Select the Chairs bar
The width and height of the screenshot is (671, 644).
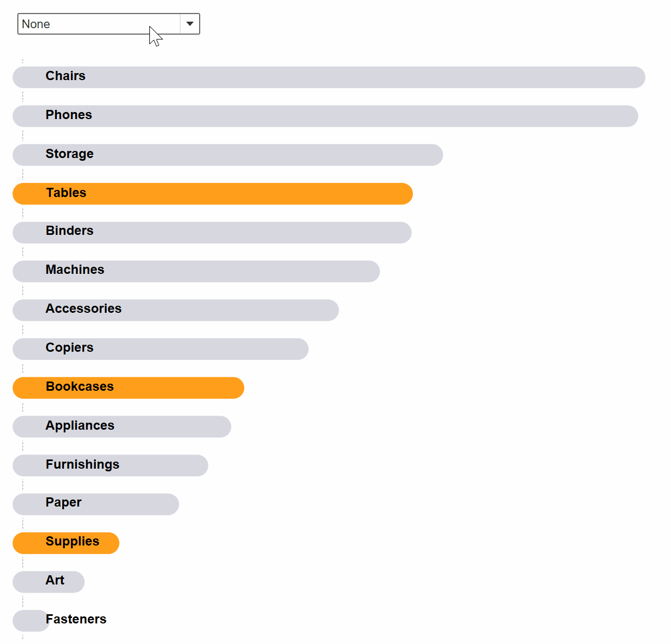click(x=325, y=77)
